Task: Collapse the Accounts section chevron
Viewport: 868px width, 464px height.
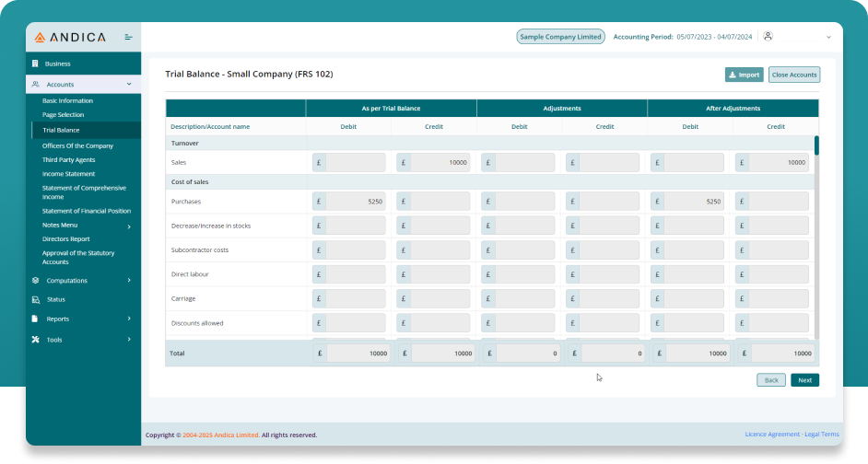Action: (x=128, y=85)
